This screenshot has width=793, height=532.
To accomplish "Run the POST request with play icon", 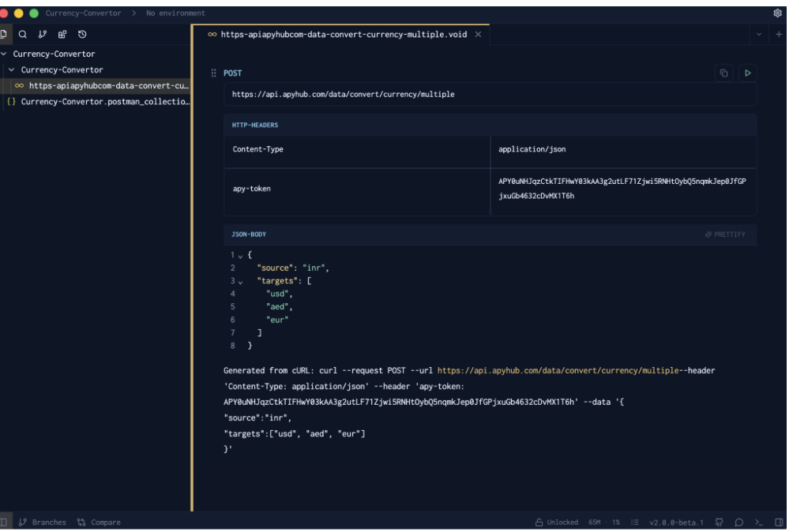I will pos(747,73).
